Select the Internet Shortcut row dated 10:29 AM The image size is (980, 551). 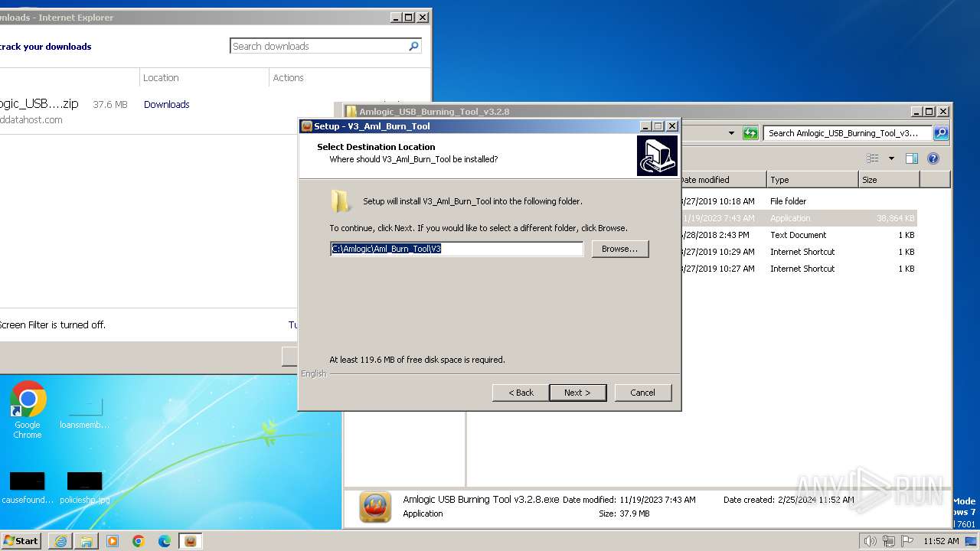point(799,252)
